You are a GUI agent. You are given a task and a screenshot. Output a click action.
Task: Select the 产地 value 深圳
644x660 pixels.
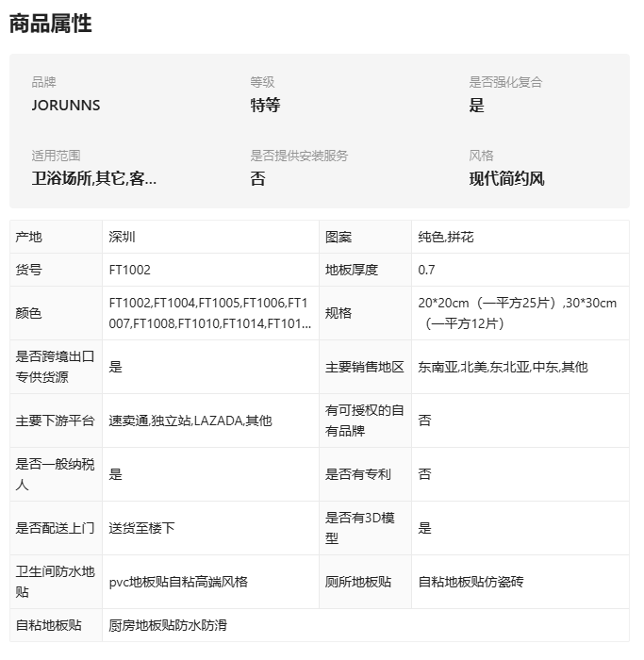coord(122,237)
